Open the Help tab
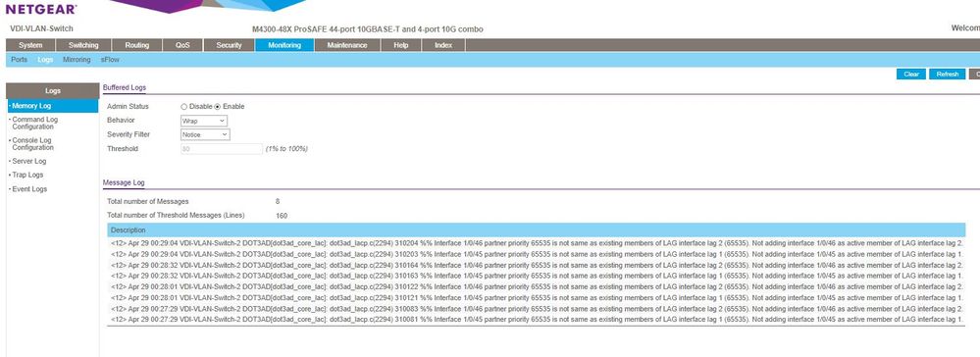The width and height of the screenshot is (980, 357). tap(401, 45)
